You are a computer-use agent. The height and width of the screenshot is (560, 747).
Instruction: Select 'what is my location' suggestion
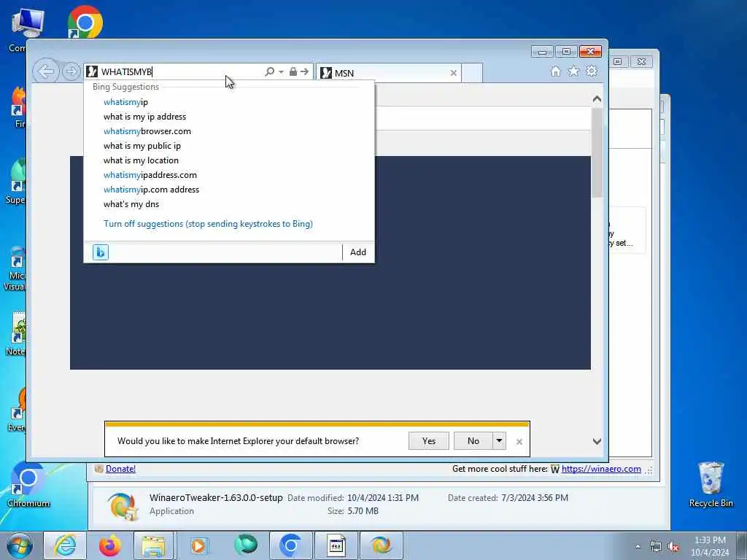coord(141,160)
